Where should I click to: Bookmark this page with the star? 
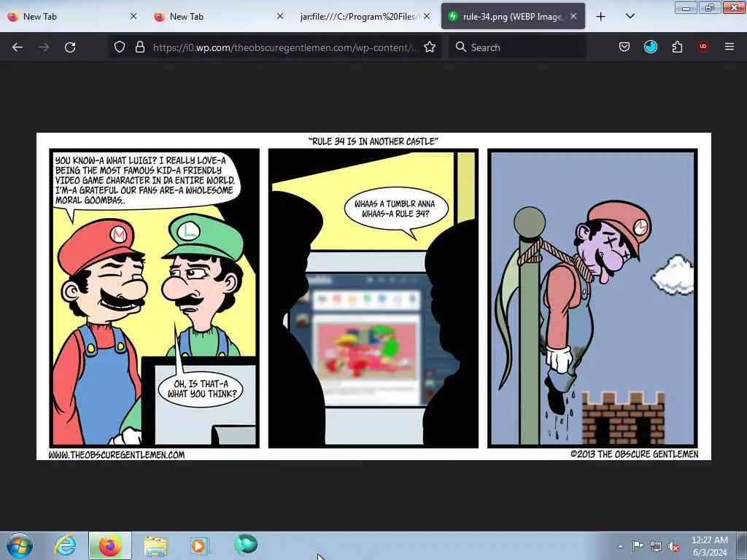tap(429, 47)
